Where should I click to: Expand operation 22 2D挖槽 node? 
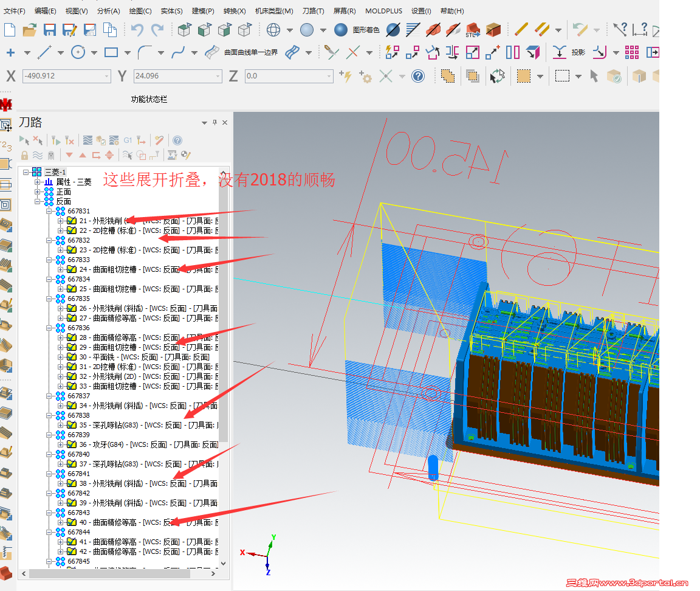(x=60, y=230)
